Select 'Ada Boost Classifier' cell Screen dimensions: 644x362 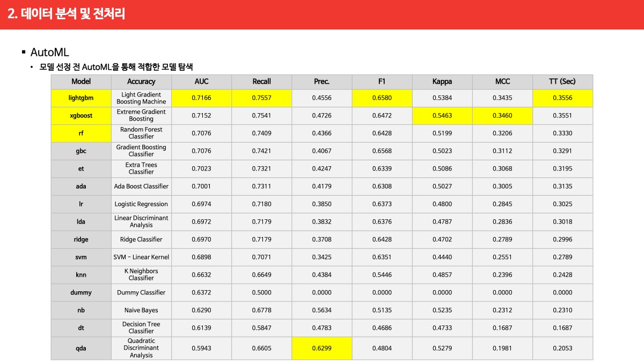141,186
